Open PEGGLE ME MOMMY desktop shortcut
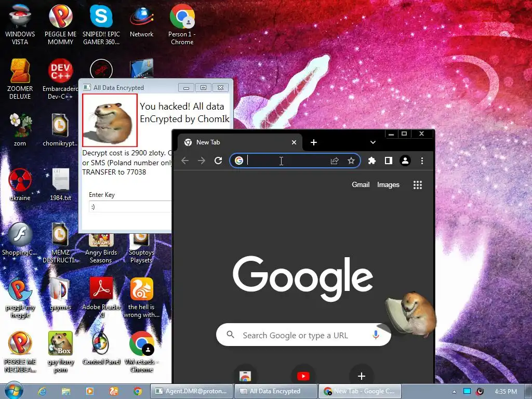532x399 pixels. [60, 24]
